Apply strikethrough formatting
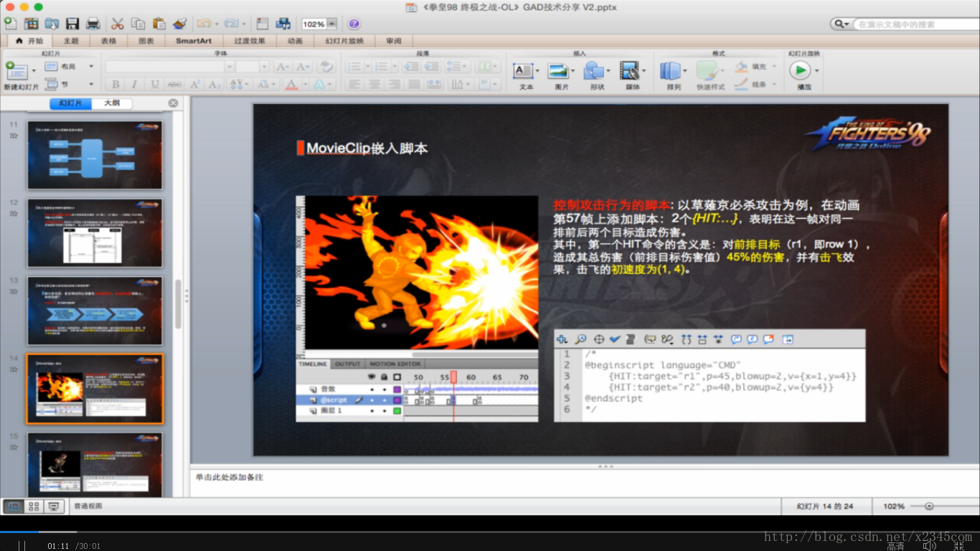Image resolution: width=980 pixels, height=551 pixels. (174, 85)
